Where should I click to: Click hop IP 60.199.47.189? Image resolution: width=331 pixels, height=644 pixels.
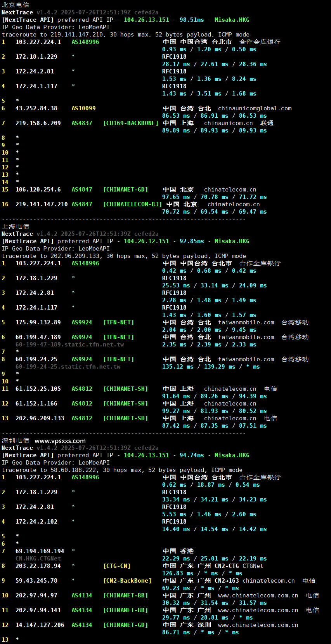(x=38, y=337)
